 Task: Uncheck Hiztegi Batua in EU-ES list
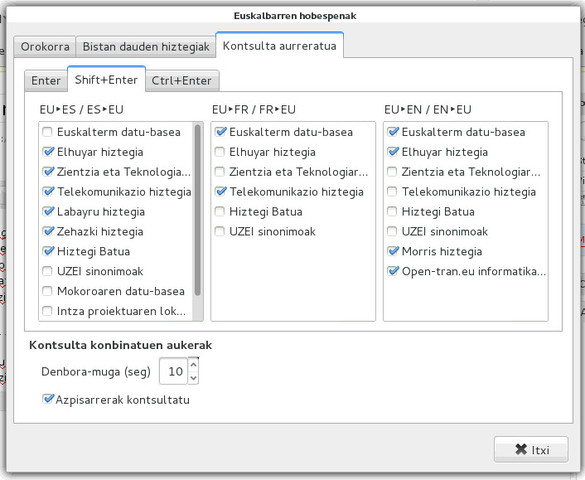coord(48,251)
